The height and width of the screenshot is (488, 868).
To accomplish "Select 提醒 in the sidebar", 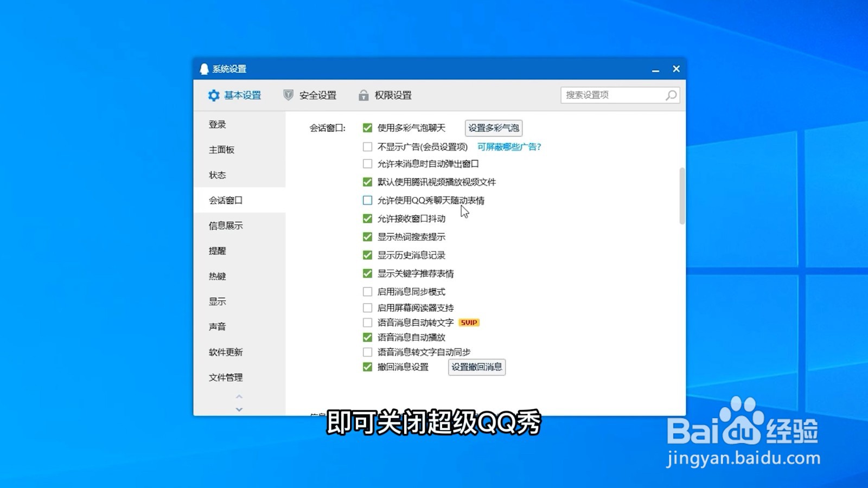I will point(239,251).
